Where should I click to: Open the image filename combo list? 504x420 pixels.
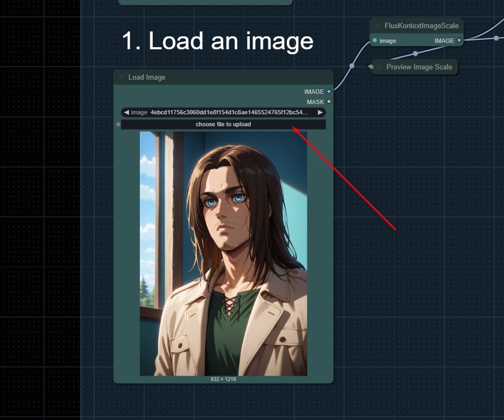click(x=223, y=113)
